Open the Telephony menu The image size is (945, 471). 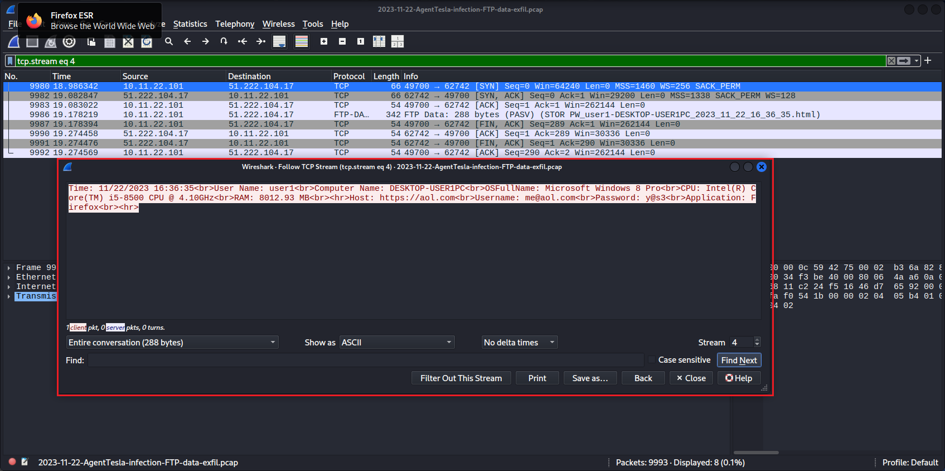[x=235, y=24]
